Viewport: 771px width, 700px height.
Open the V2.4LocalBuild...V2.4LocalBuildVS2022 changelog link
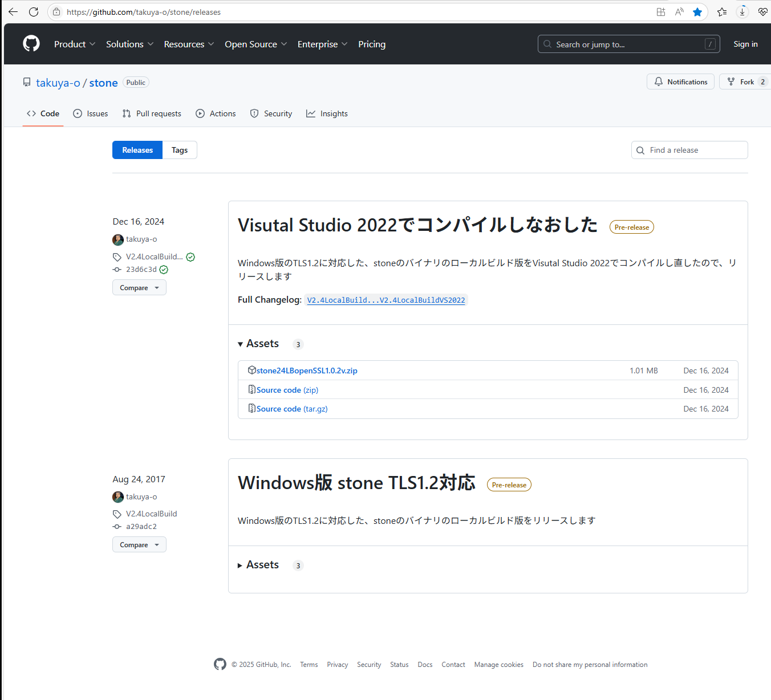[386, 300]
